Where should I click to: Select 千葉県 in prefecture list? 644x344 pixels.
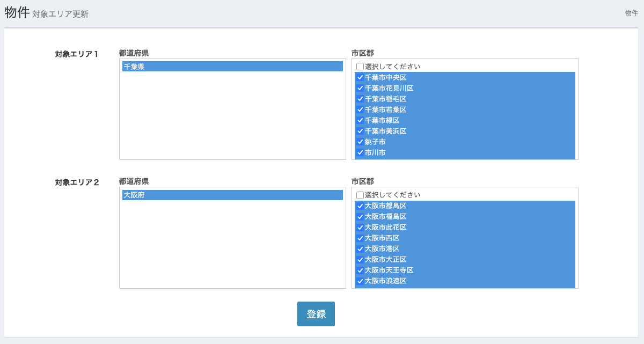point(232,67)
